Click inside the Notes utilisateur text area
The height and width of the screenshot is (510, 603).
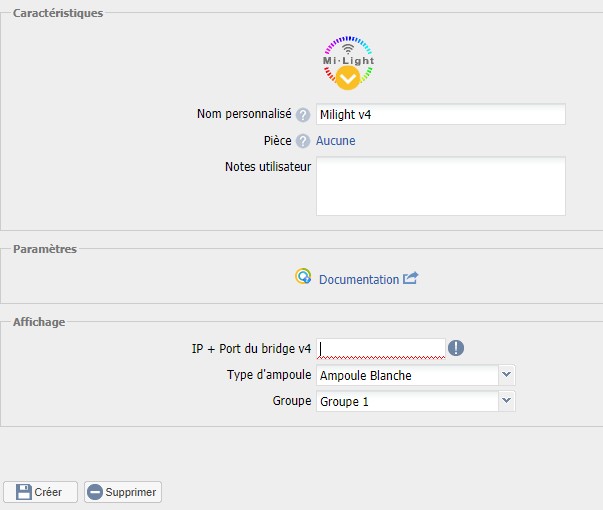tap(440, 185)
